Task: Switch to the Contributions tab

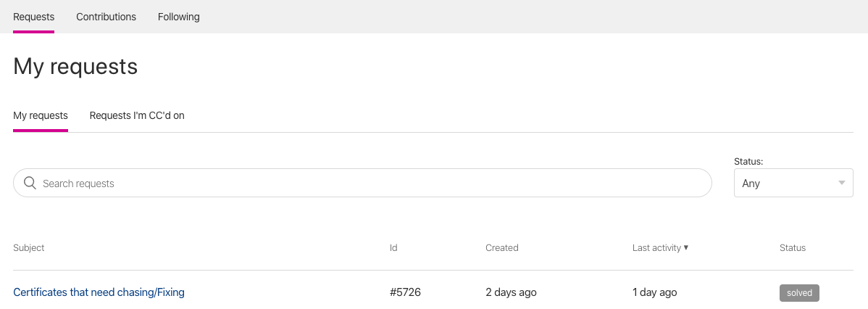Action: [106, 17]
